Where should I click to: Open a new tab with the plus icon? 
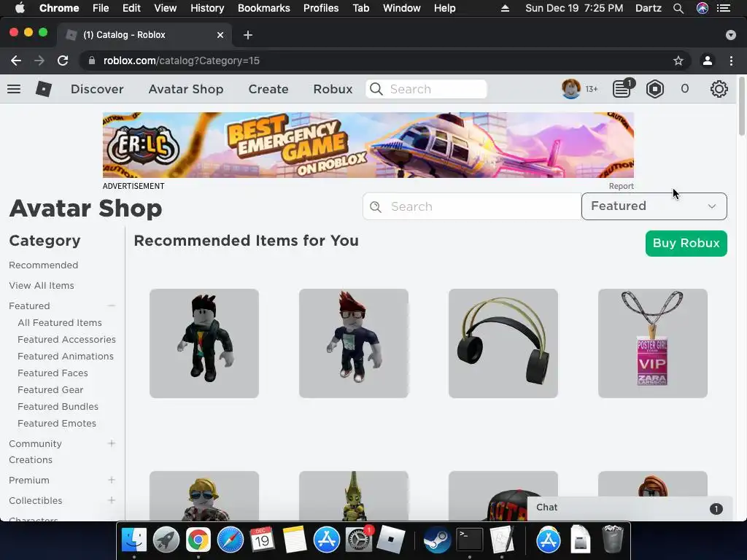[x=248, y=35]
